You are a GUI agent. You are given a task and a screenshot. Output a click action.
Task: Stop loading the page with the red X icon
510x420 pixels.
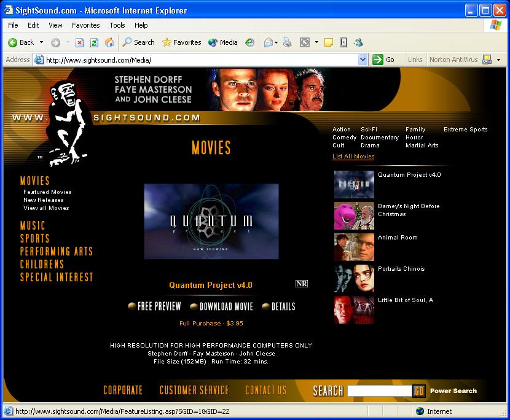[79, 42]
